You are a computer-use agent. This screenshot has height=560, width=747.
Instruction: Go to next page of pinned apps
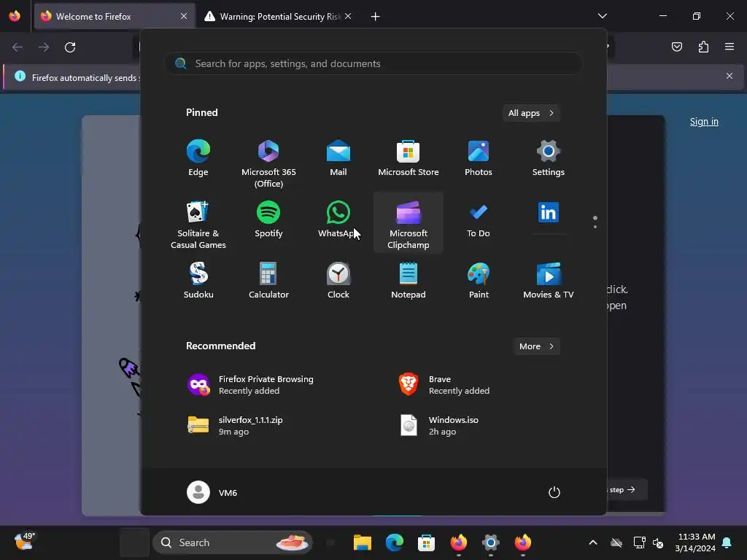pyautogui.click(x=595, y=227)
